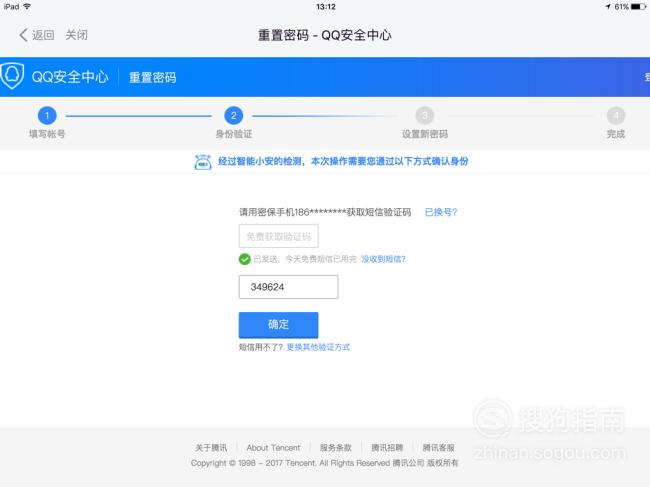Open the 已换号? link
Image resolution: width=650 pixels, height=487 pixels.
[441, 212]
